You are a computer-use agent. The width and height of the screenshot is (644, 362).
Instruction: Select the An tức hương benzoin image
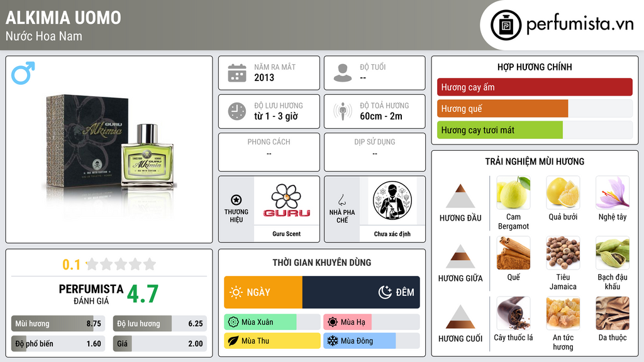coord(563,313)
